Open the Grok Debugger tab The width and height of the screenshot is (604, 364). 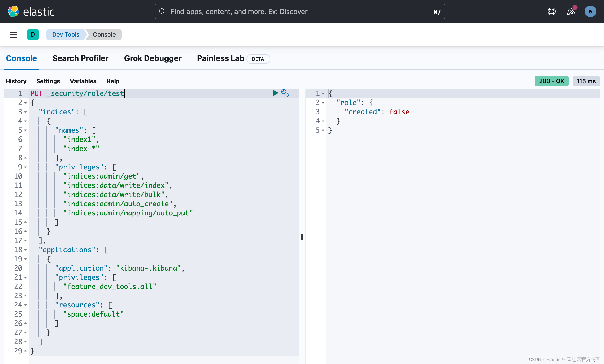pyautogui.click(x=153, y=58)
